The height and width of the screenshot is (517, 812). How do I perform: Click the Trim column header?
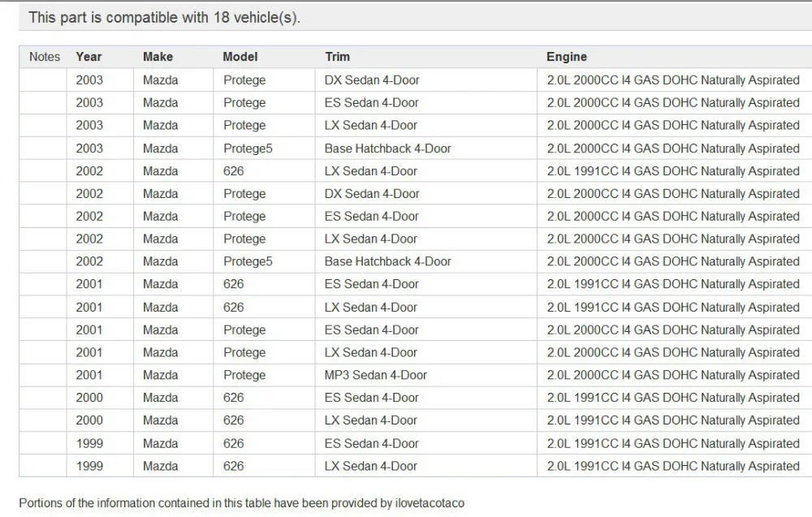point(338,57)
